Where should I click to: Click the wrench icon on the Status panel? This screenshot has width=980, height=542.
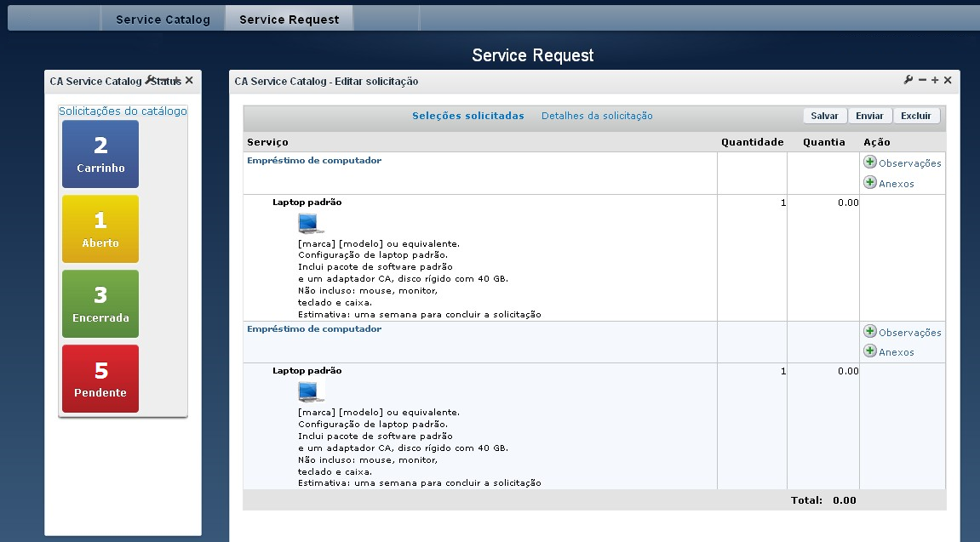tap(150, 79)
